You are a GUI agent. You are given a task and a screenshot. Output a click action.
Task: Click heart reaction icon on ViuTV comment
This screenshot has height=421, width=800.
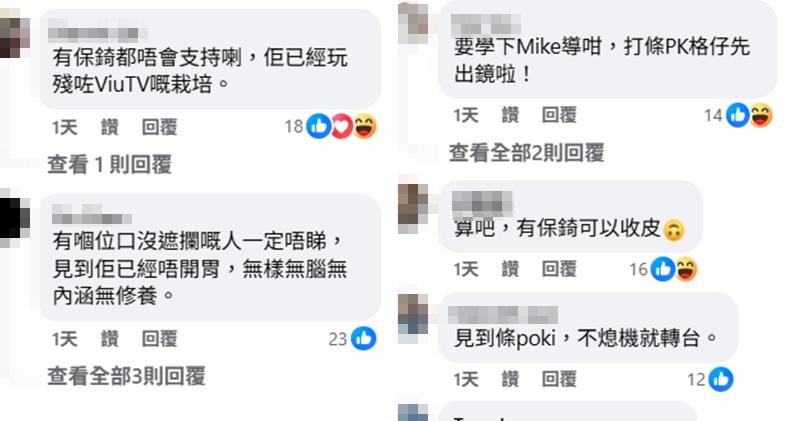[x=342, y=126]
